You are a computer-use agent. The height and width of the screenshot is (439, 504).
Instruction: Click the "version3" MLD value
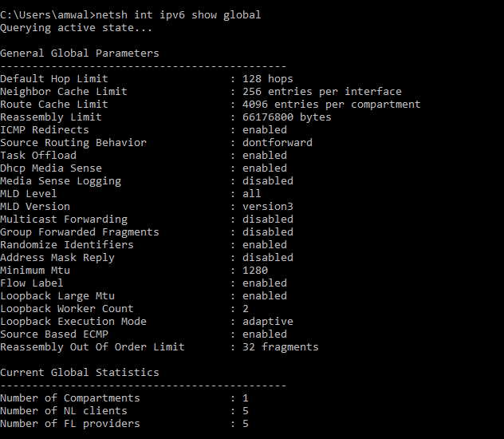268,207
